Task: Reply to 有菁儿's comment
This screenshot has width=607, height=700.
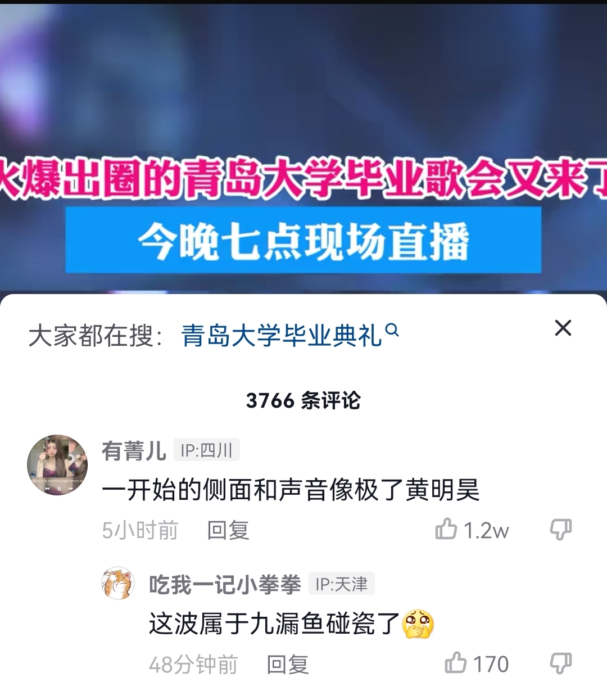Action: click(x=228, y=530)
